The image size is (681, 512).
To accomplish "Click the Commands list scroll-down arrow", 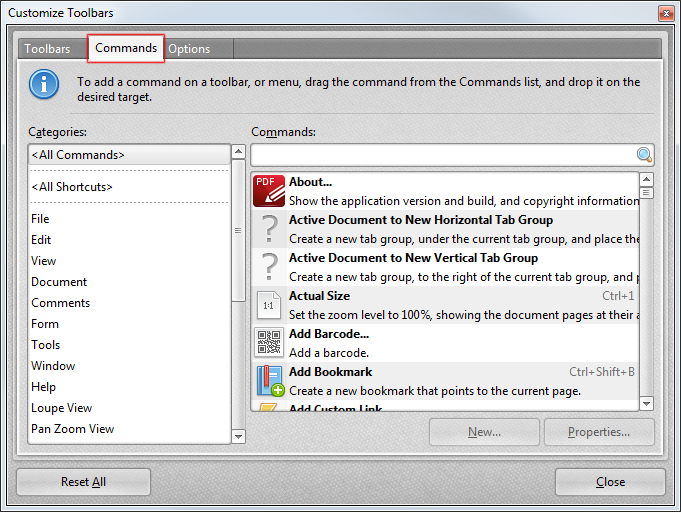I will (x=646, y=403).
